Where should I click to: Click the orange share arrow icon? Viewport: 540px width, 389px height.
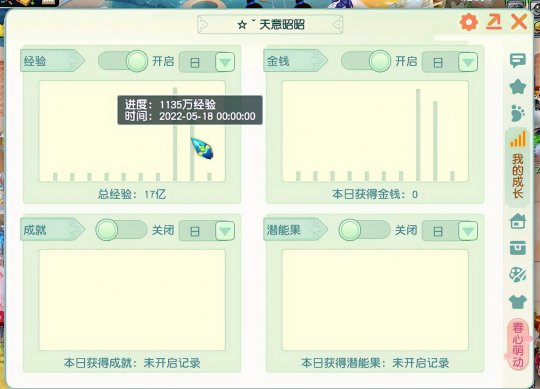pyautogui.click(x=494, y=22)
